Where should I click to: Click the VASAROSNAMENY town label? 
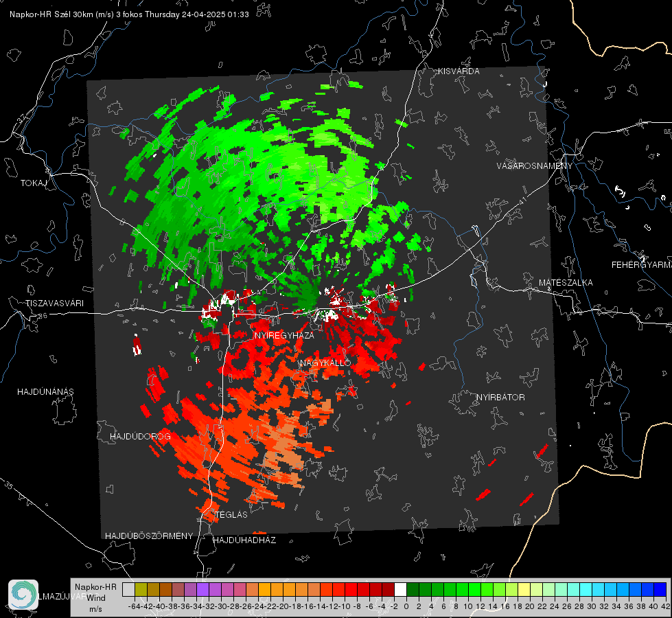535,165
